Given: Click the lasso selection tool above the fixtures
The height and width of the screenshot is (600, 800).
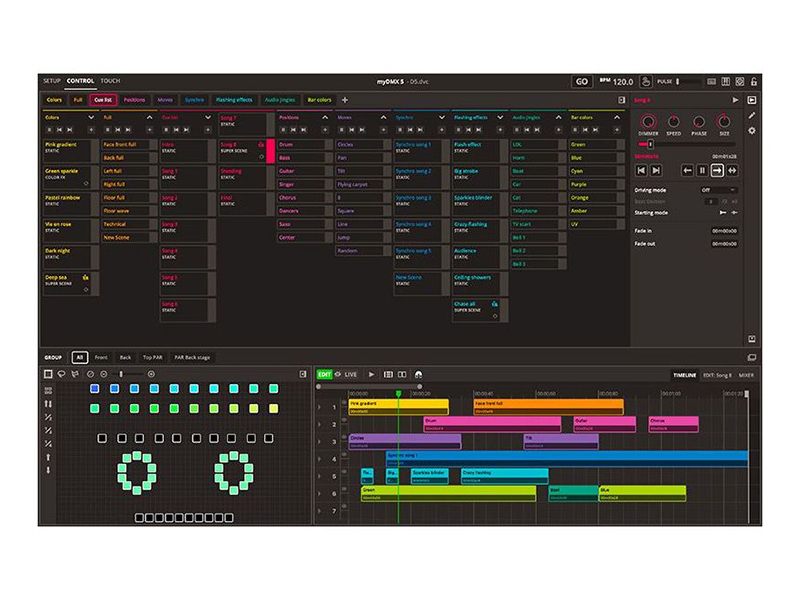Looking at the screenshot, I should coord(61,374).
